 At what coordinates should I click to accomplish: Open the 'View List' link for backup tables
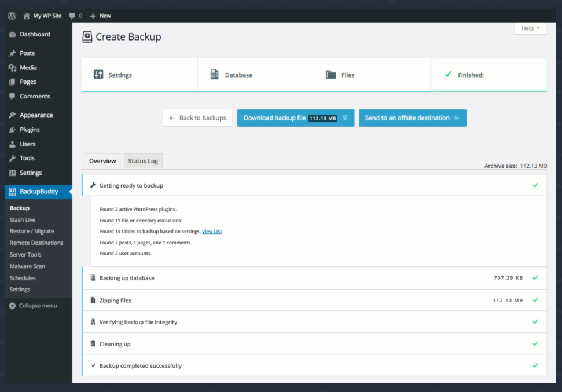click(x=211, y=231)
